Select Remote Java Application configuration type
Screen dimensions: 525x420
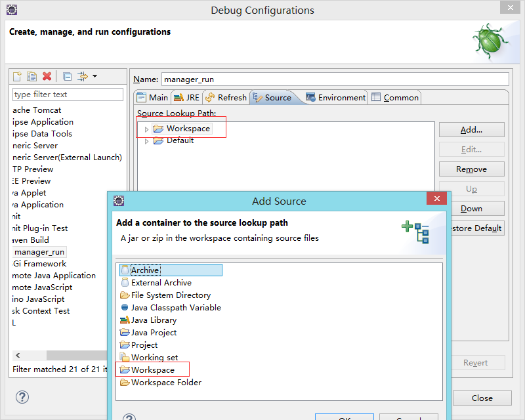54,276
